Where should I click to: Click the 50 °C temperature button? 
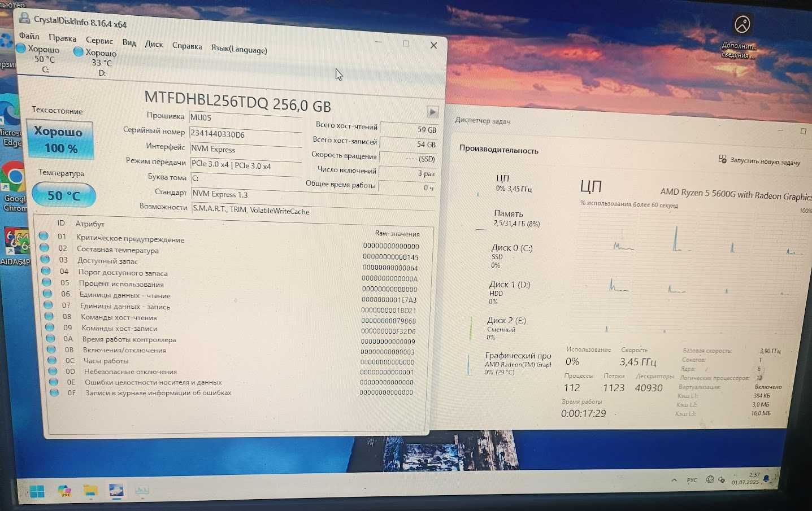[x=64, y=195]
